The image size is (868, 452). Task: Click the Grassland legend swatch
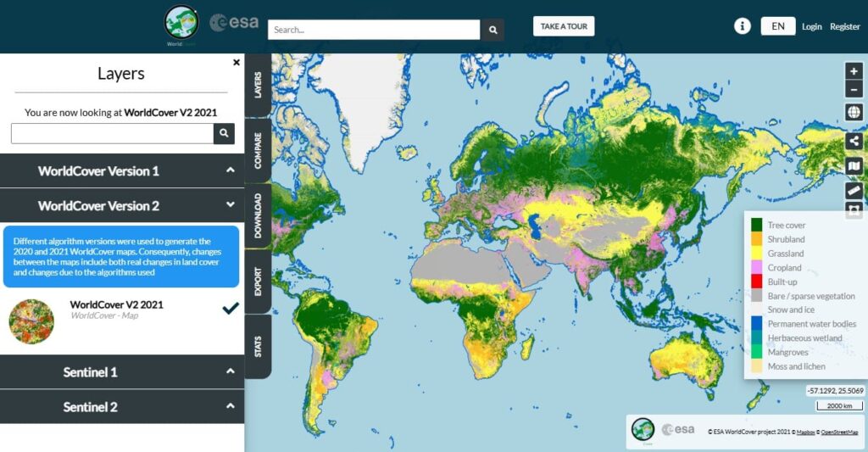click(756, 254)
